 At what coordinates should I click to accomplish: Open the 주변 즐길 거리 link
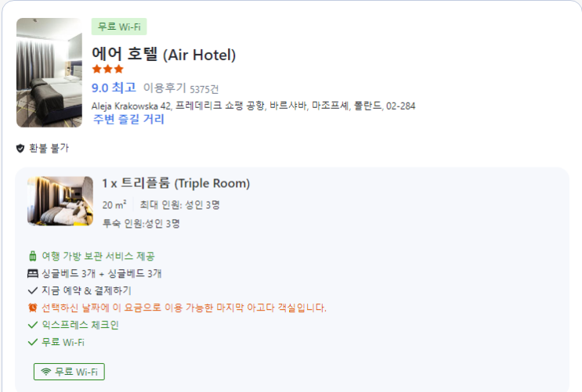(128, 120)
